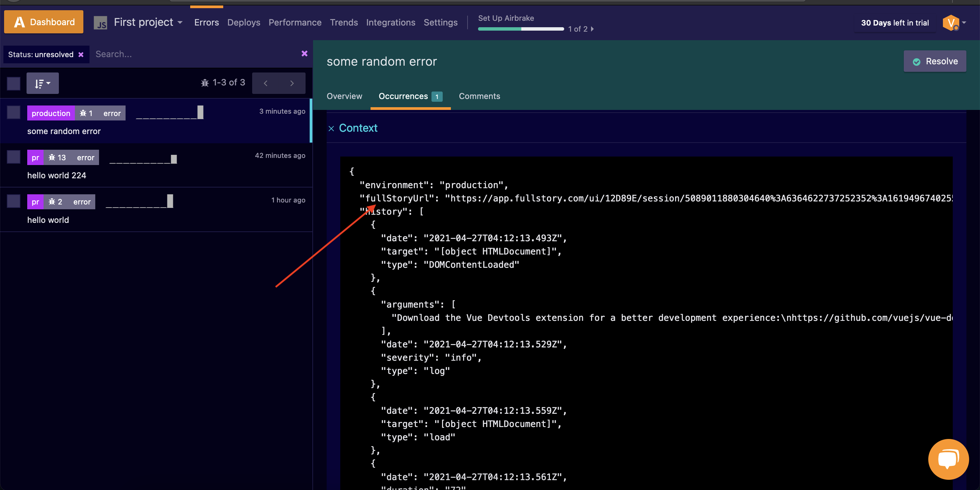980x490 pixels.
Task: Click the sparkline for hello world 224
Action: [x=143, y=158]
